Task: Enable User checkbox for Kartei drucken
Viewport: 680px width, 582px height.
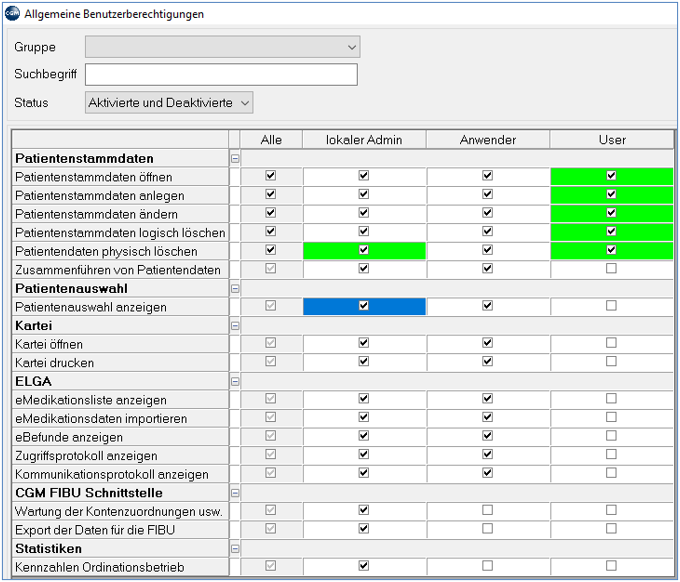Action: [x=611, y=362]
